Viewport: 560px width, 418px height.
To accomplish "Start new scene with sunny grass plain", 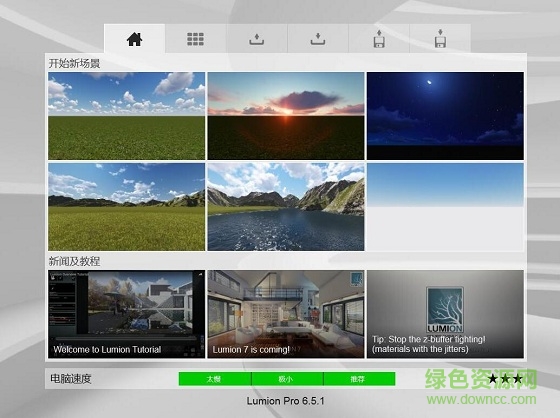I will click(127, 116).
